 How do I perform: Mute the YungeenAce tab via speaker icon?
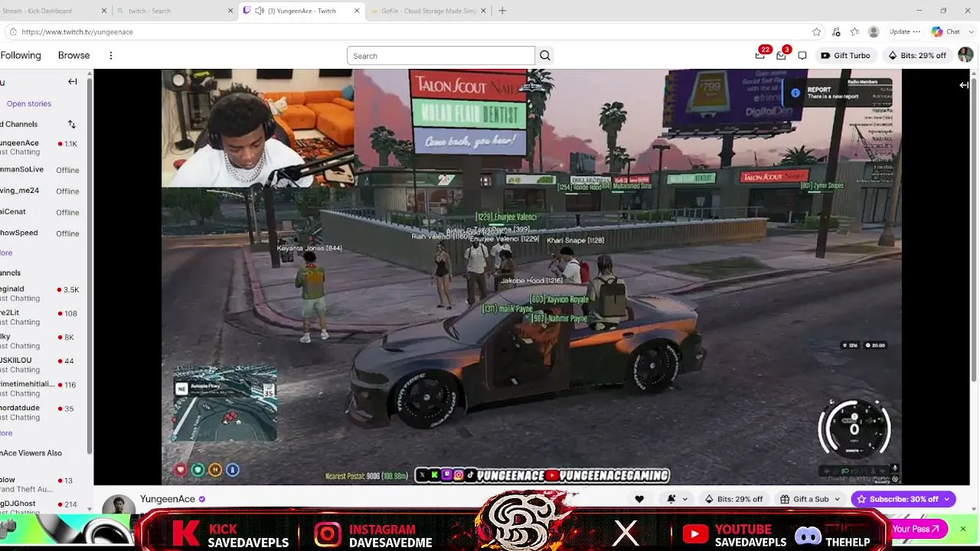tap(260, 11)
